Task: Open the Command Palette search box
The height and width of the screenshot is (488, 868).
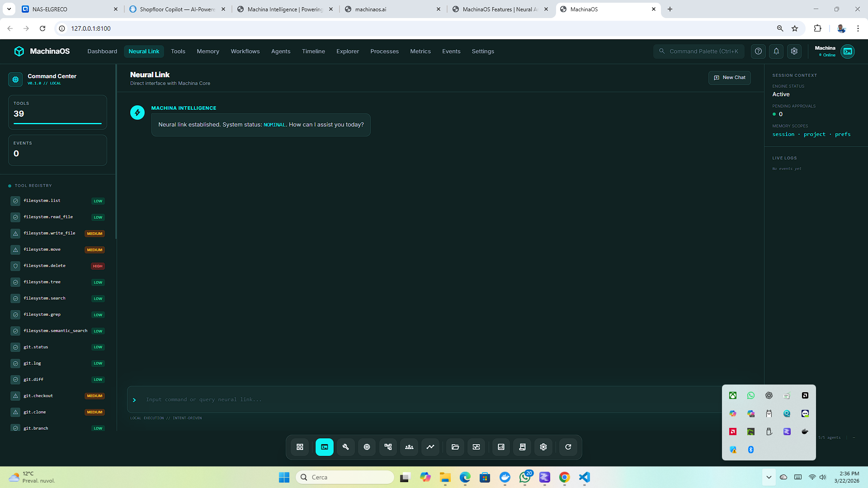Action: pos(699,52)
